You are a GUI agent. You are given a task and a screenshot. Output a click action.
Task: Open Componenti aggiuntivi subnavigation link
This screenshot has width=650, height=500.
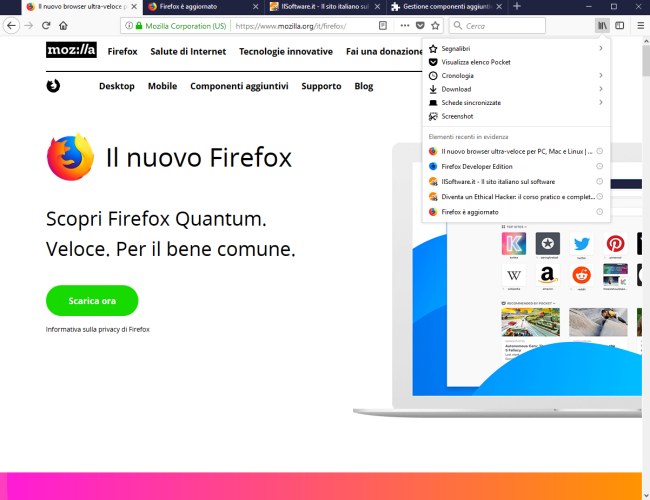coord(239,86)
